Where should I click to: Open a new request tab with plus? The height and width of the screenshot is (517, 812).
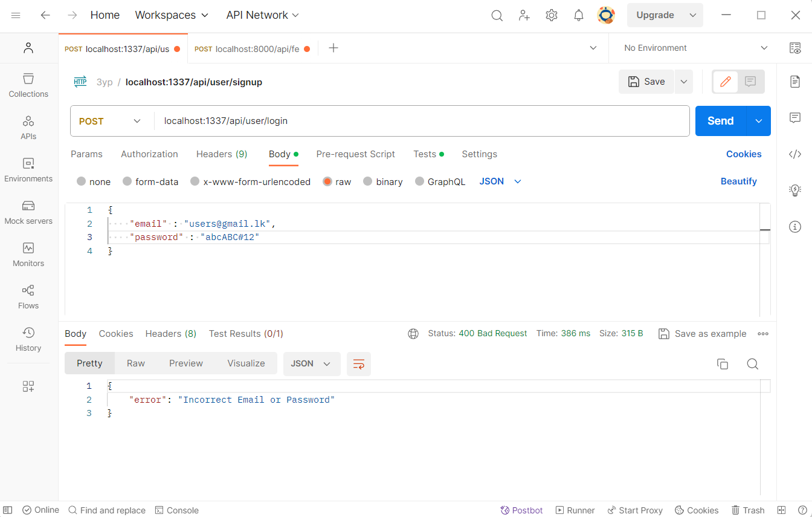(x=333, y=48)
